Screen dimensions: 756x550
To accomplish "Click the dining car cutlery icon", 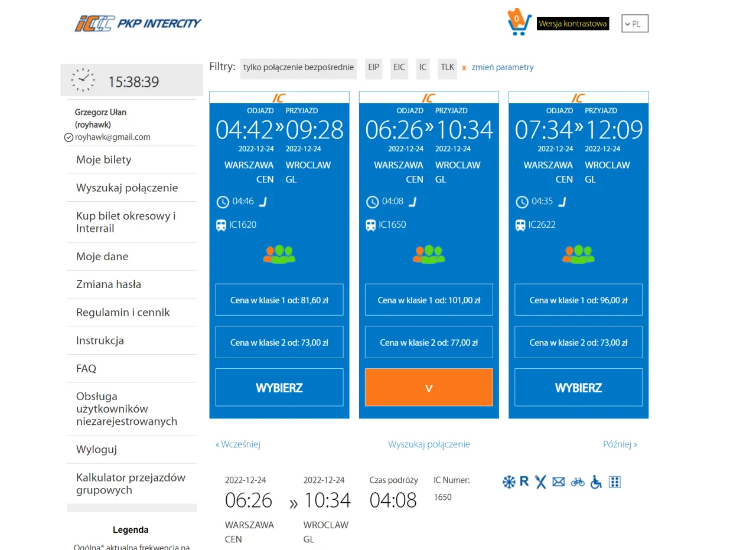I will [540, 482].
